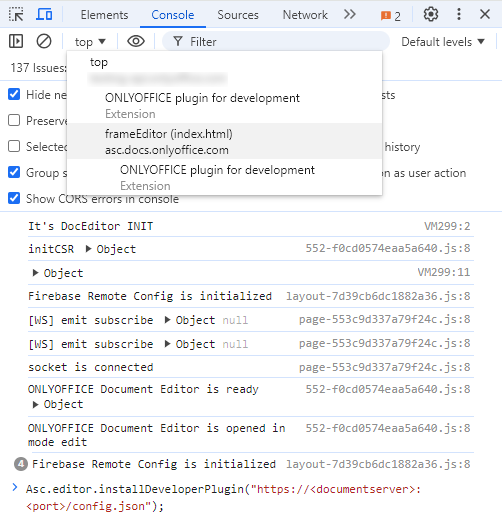Toggle the device toolbar icon
Screen dimensions: 502x527
[44, 14]
